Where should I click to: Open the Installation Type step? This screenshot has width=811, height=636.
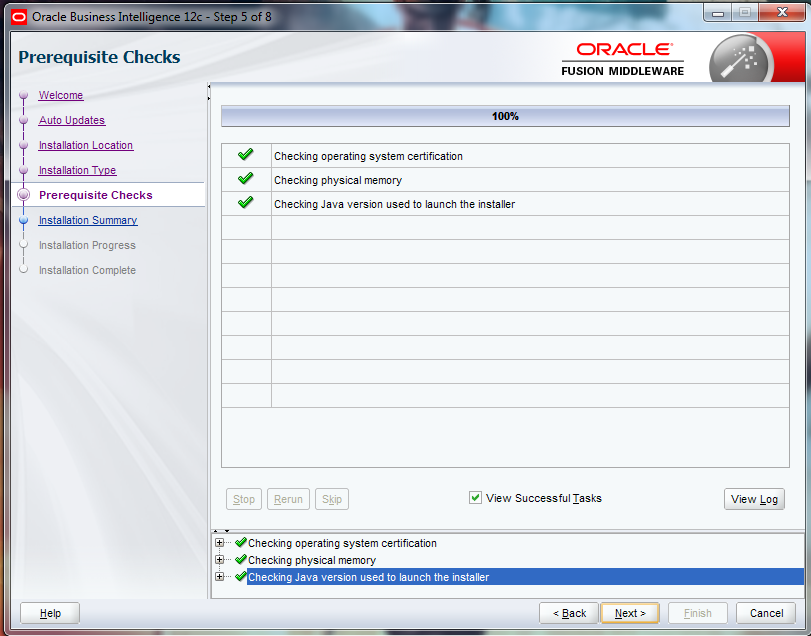coord(78,170)
